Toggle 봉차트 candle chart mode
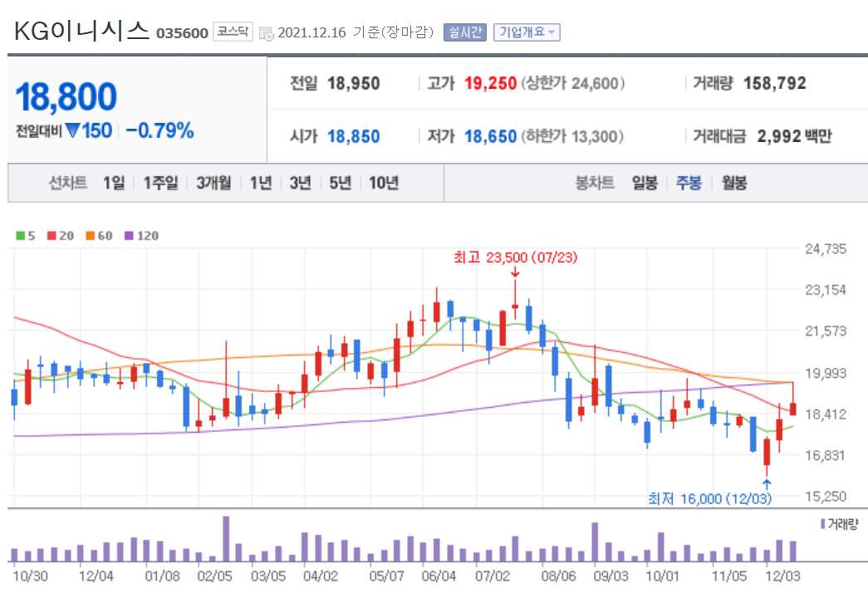The image size is (868, 593). pyautogui.click(x=596, y=183)
